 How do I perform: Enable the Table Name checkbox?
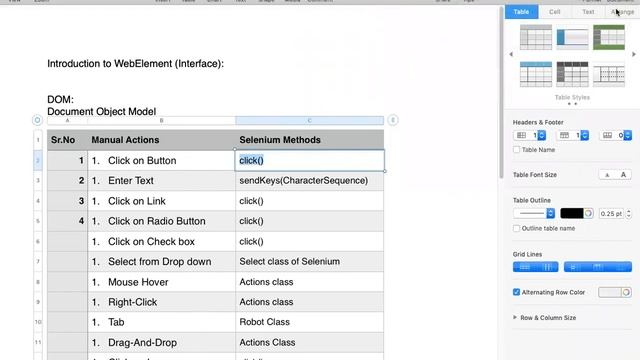(x=516, y=150)
